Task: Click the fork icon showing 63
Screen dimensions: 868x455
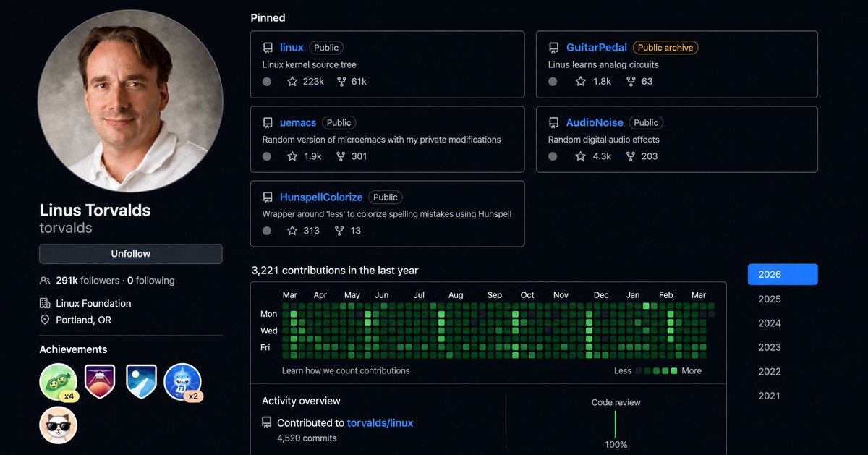Action: [631, 82]
